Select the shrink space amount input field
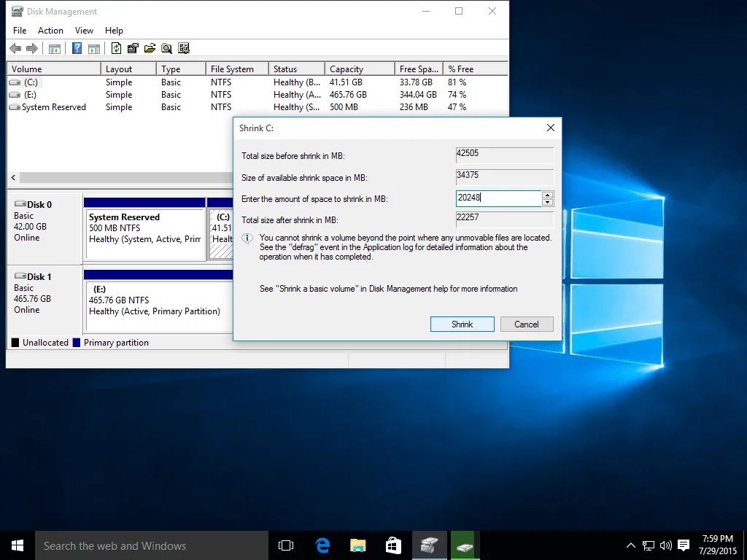The width and height of the screenshot is (747, 560). pyautogui.click(x=498, y=198)
